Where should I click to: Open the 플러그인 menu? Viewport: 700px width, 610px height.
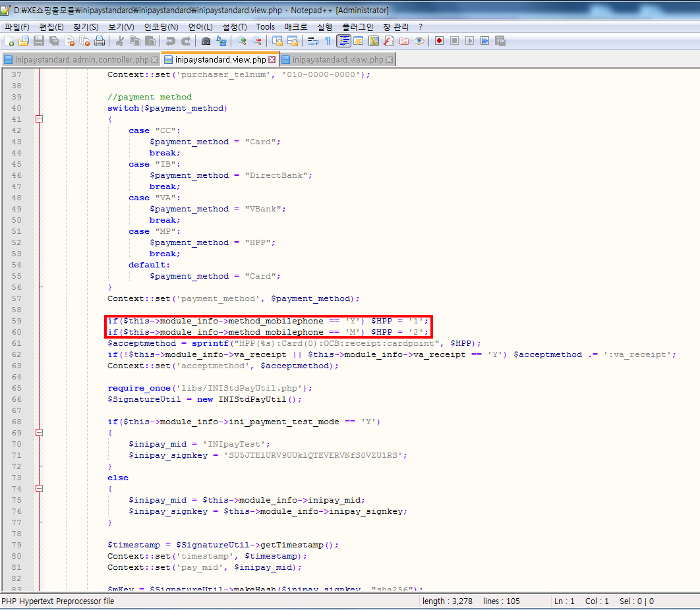coord(358,27)
